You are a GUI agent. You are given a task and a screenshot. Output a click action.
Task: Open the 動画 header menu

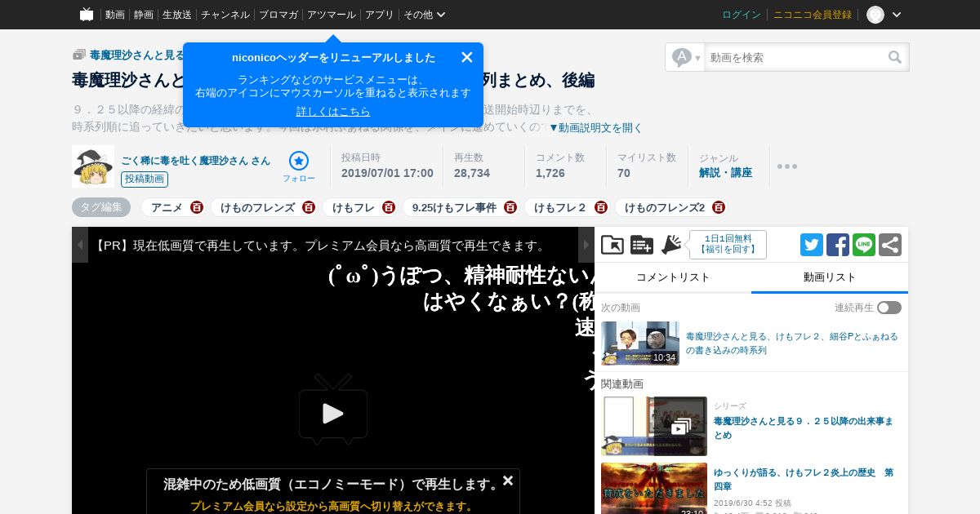click(x=114, y=15)
